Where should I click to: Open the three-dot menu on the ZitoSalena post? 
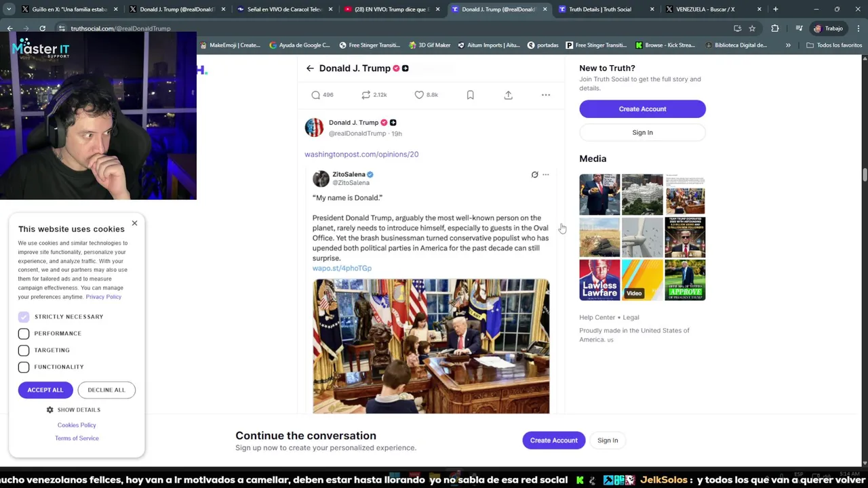(x=545, y=175)
